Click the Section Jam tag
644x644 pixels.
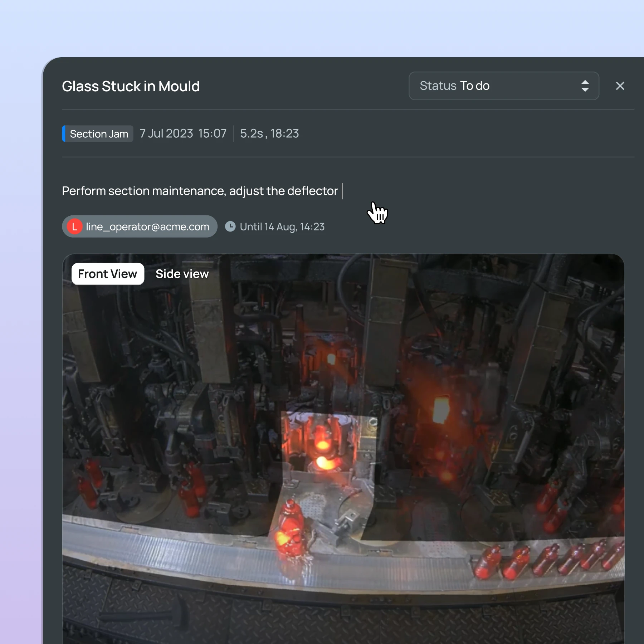[99, 134]
